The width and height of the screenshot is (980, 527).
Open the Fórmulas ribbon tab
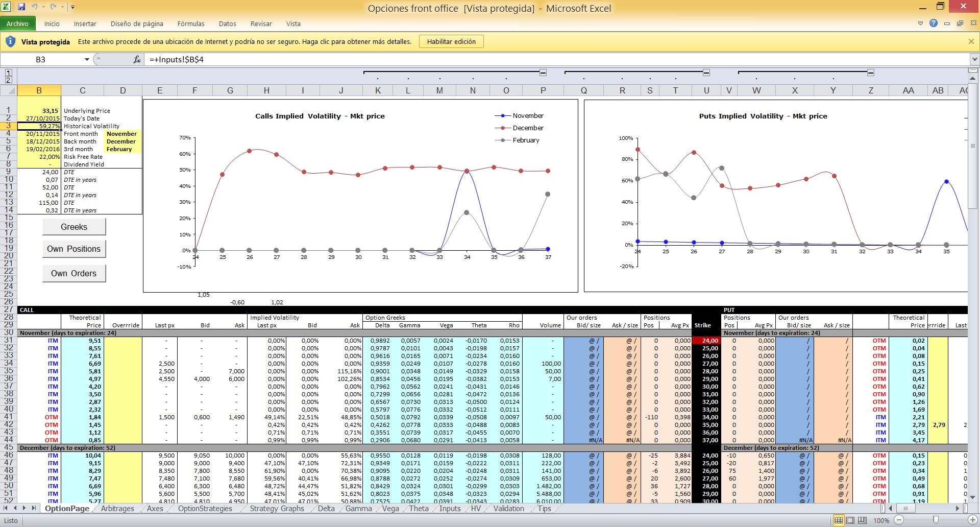click(x=191, y=24)
